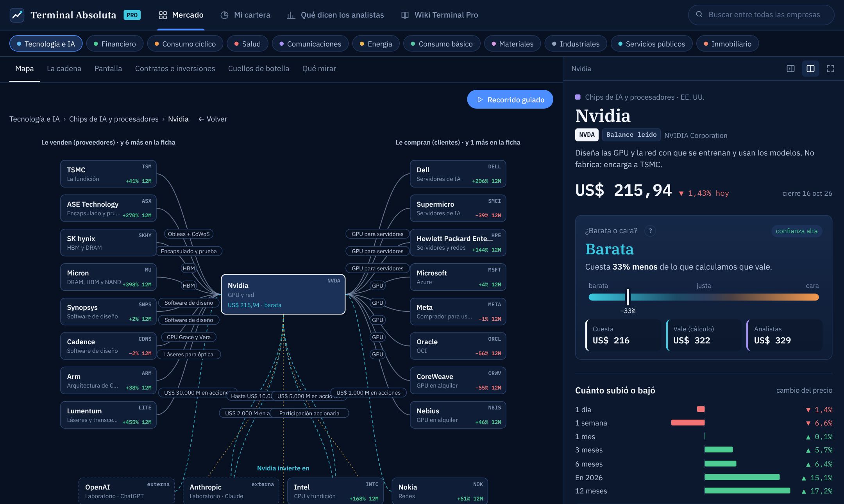Expand Nvidia panel to fullscreen

[x=830, y=68]
